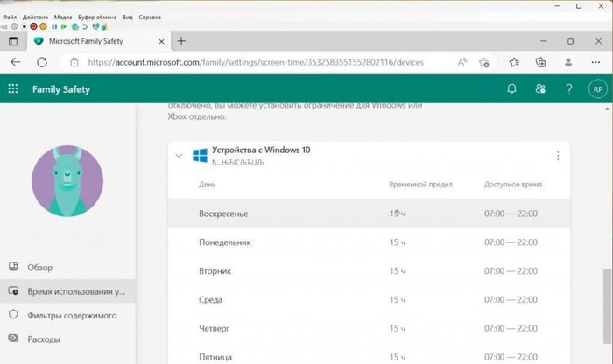613x364 pixels.
Task: Open Фильтры содержимого in the sidebar
Action: (70, 314)
